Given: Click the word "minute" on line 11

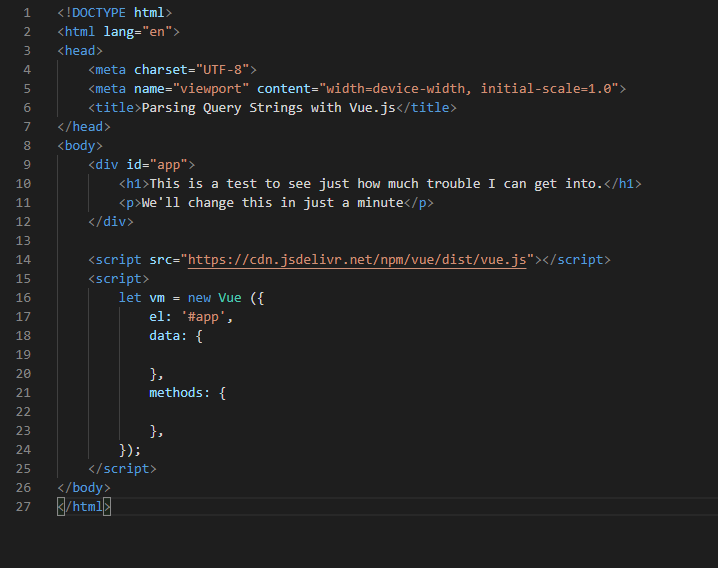Looking at the screenshot, I should [380, 203].
